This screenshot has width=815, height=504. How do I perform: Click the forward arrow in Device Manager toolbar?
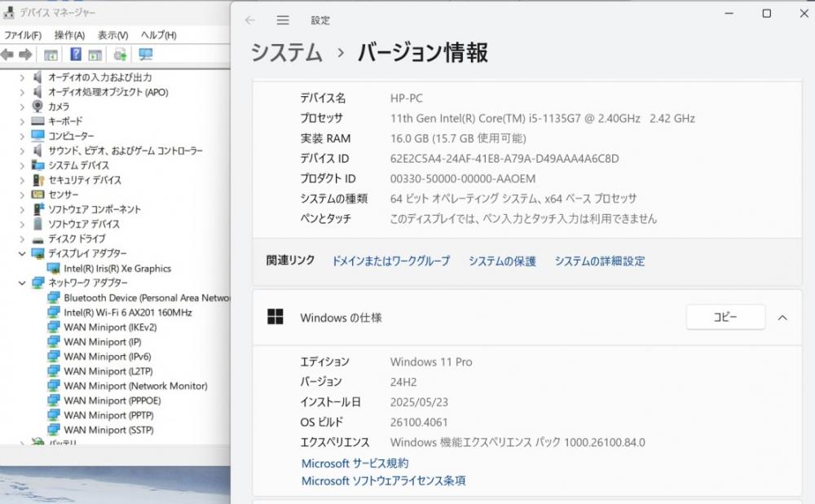(25, 55)
